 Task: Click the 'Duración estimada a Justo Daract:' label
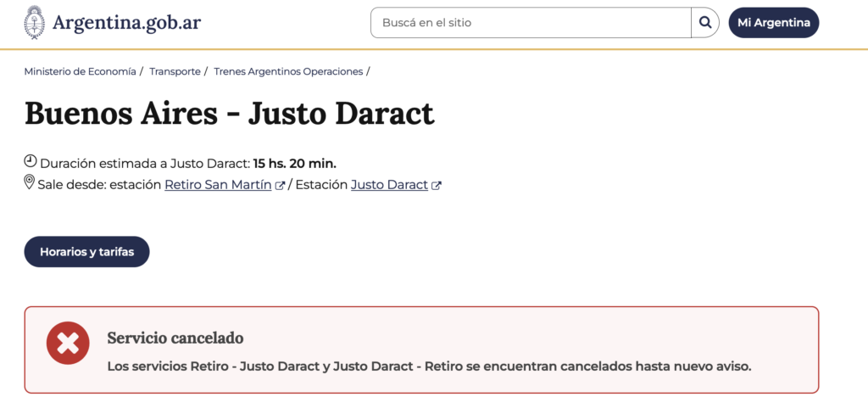(x=146, y=164)
